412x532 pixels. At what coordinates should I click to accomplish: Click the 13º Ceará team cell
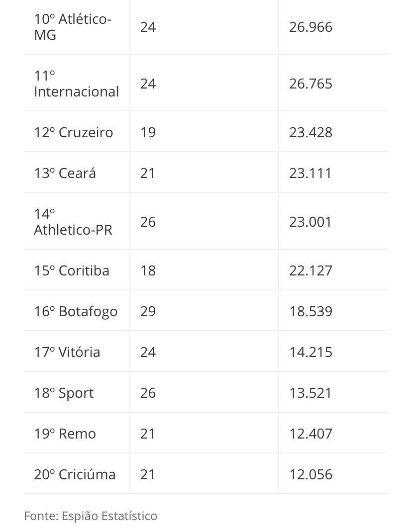point(65,173)
